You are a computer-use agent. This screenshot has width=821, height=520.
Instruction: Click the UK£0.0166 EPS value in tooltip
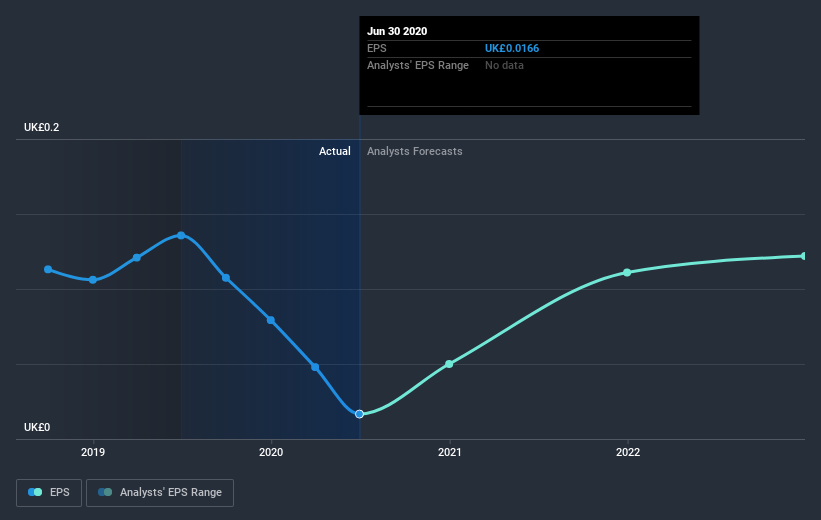pyautogui.click(x=512, y=48)
